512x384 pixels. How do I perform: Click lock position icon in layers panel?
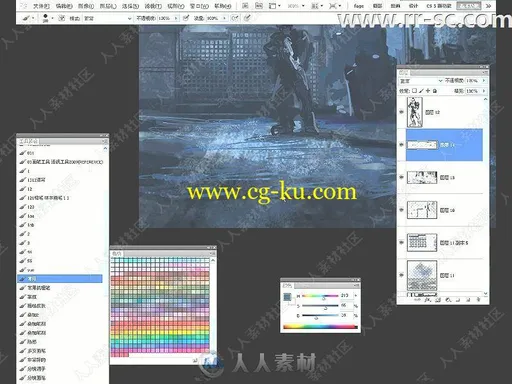pos(428,91)
